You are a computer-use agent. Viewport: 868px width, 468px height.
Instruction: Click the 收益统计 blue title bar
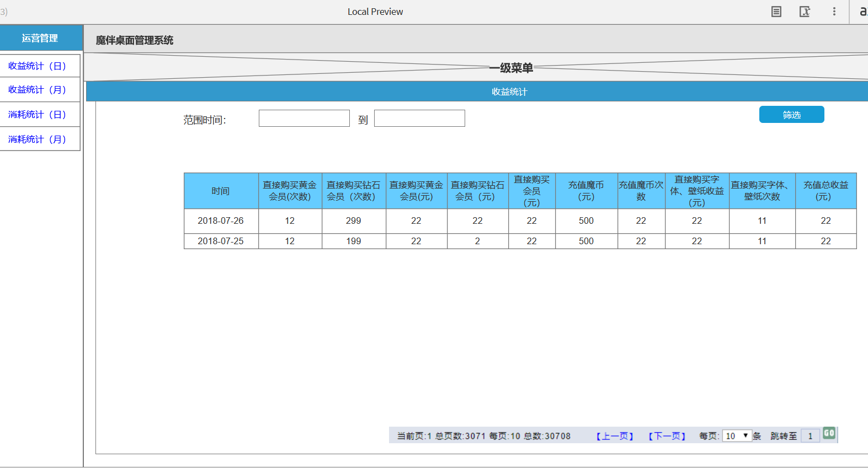(477, 92)
